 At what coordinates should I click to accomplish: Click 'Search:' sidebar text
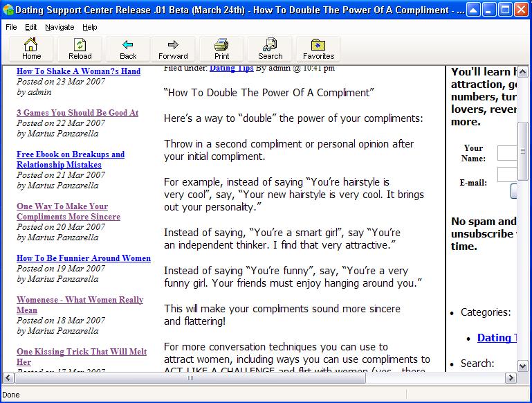coord(477,364)
